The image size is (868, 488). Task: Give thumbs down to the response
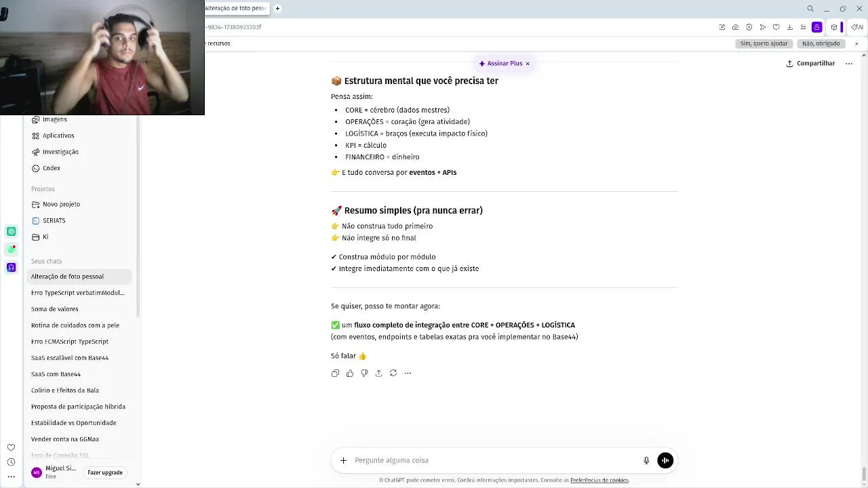pyautogui.click(x=364, y=373)
